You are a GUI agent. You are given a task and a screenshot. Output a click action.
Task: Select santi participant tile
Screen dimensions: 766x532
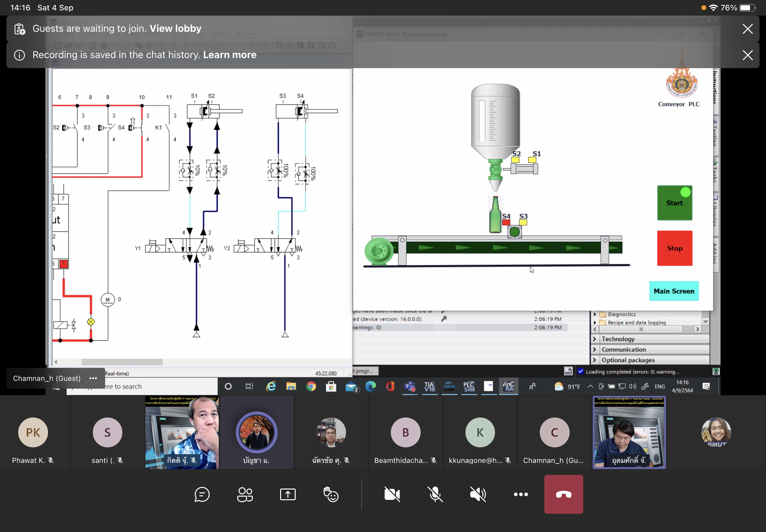[107, 432]
